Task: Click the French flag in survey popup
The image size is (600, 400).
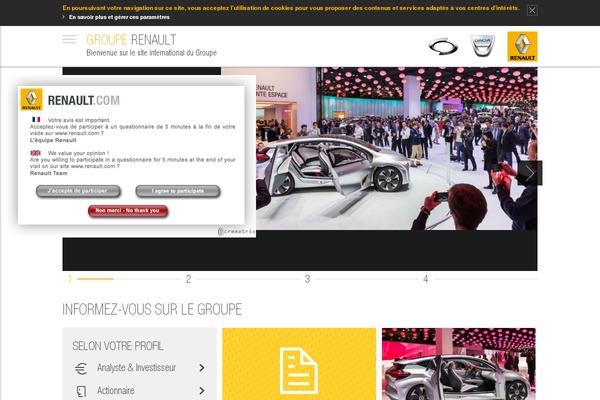Action: (x=36, y=120)
